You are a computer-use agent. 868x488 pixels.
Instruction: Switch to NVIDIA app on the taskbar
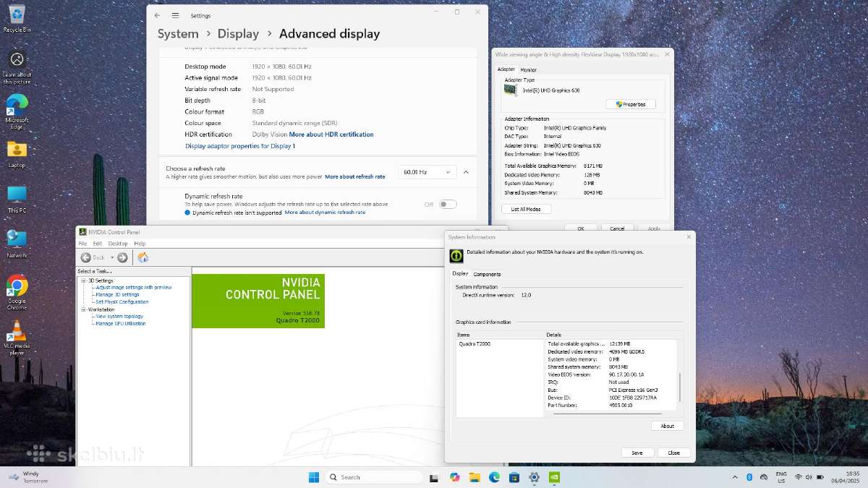[x=554, y=477]
